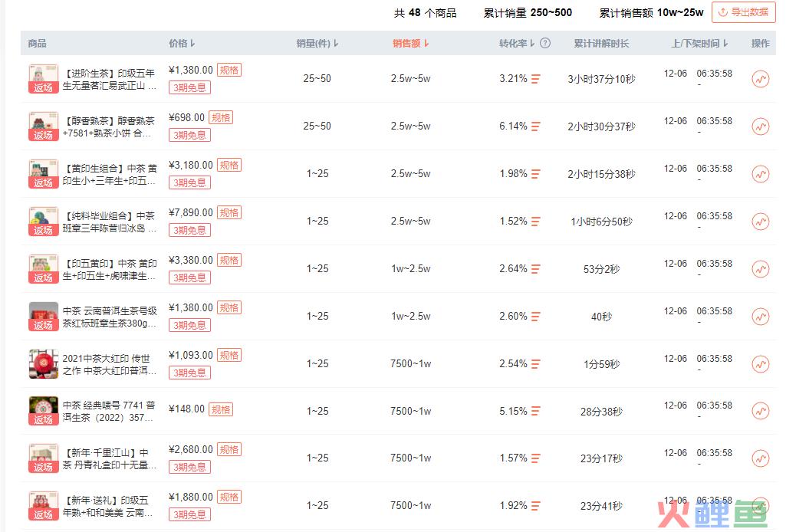Open product title 中茶 云南普洱生茶号级
The image size is (786, 532).
pos(110,317)
